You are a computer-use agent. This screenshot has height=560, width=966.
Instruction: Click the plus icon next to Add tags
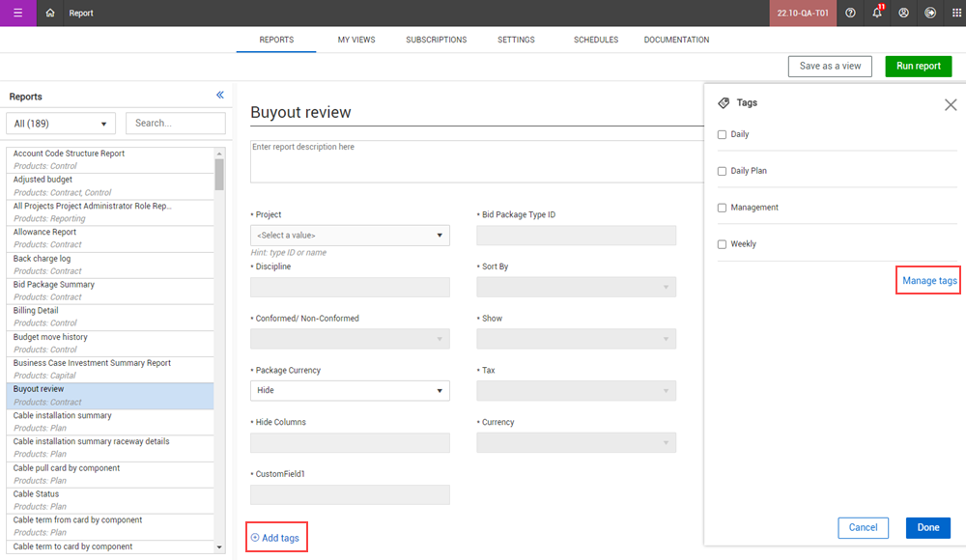255,538
